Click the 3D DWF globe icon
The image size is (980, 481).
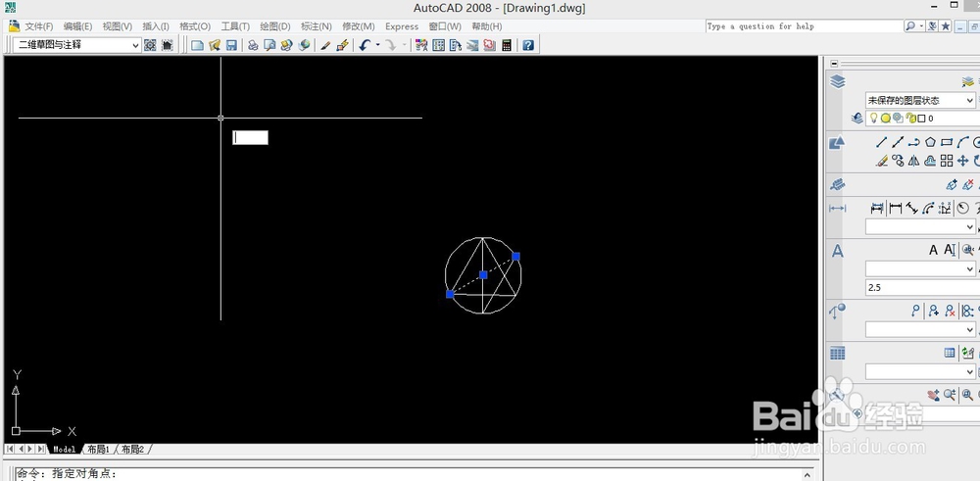pos(305,45)
